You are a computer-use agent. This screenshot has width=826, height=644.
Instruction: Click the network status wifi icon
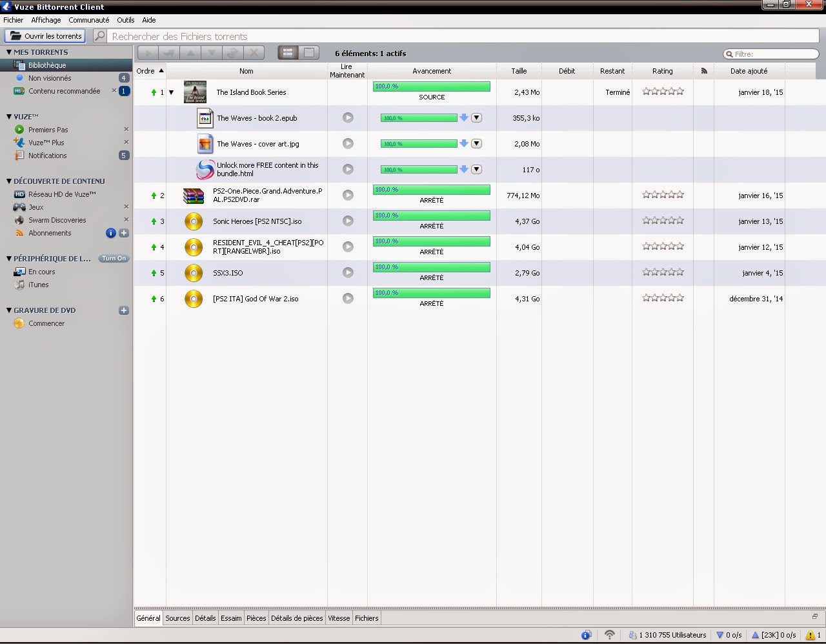[x=609, y=635]
